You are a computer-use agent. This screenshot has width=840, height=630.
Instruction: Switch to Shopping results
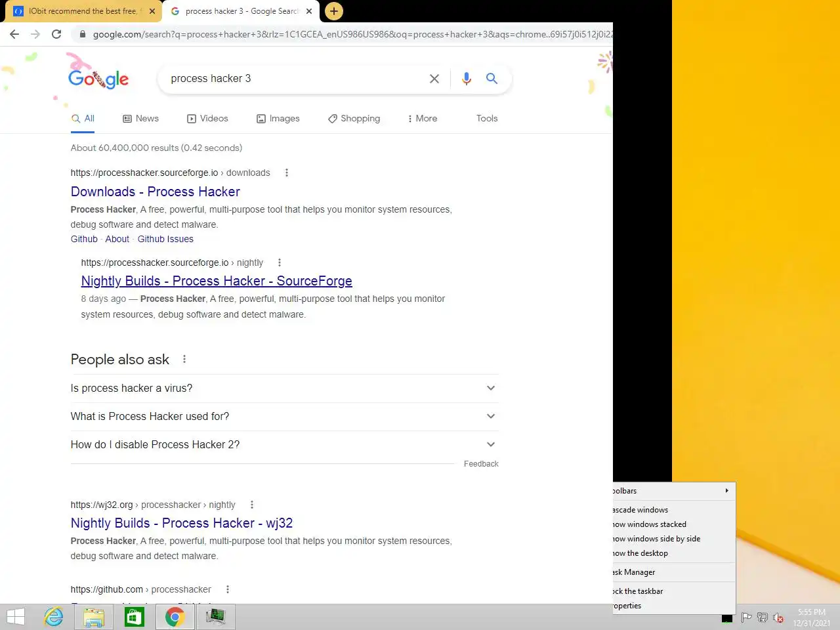coord(354,119)
